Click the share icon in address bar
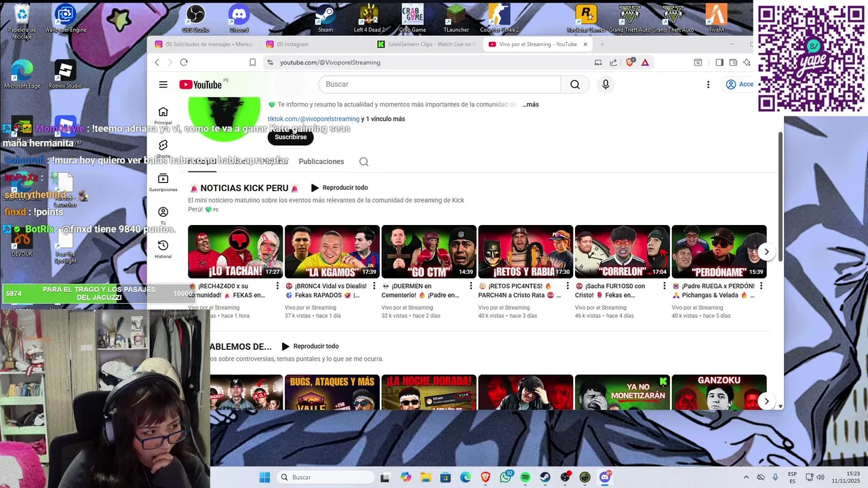This screenshot has width=868, height=488. tap(613, 62)
